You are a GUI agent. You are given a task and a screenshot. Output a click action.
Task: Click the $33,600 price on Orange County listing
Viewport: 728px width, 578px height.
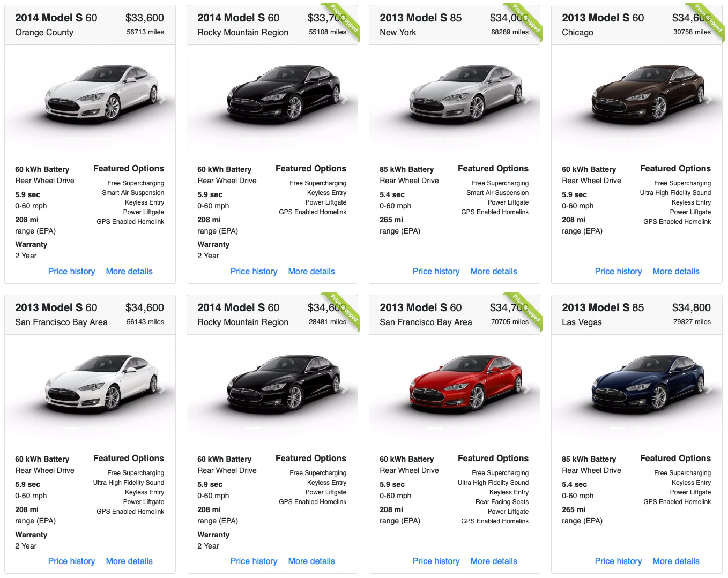pyautogui.click(x=145, y=18)
